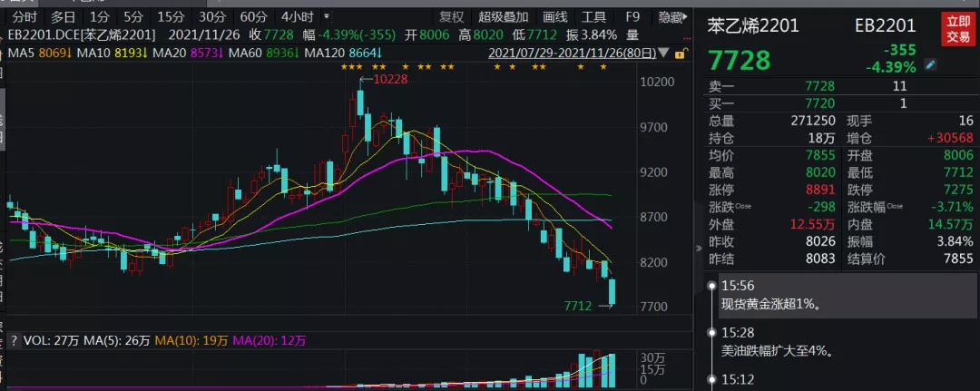Viewport: 980px width, 391px height.
Task: Click the MA(20): 12万 volume label
Action: [269, 341]
